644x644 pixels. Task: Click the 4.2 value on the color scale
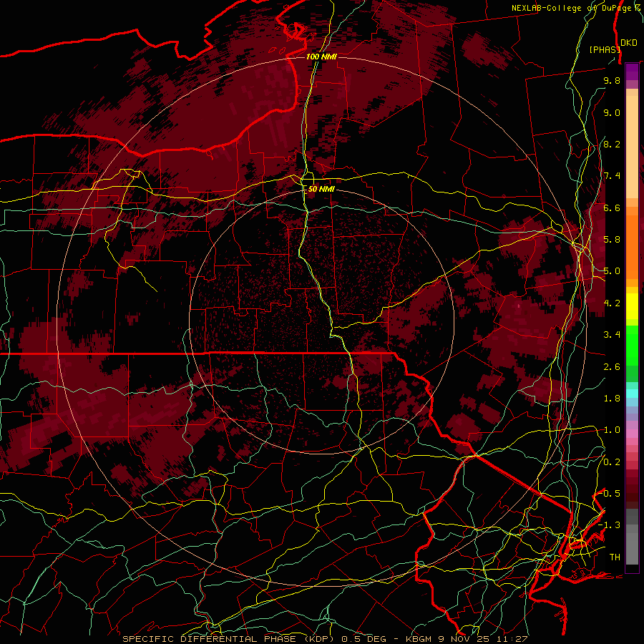click(x=612, y=303)
